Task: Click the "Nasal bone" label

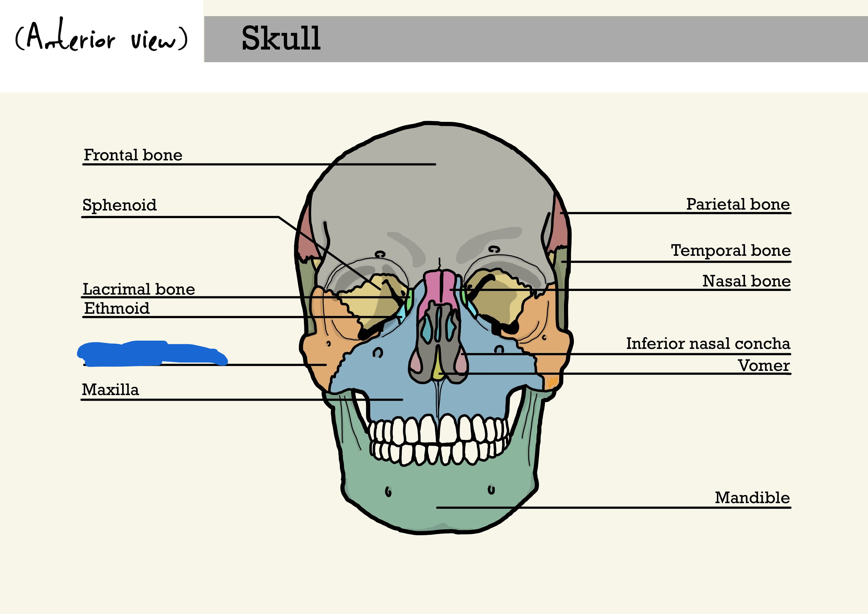Action: 746,281
